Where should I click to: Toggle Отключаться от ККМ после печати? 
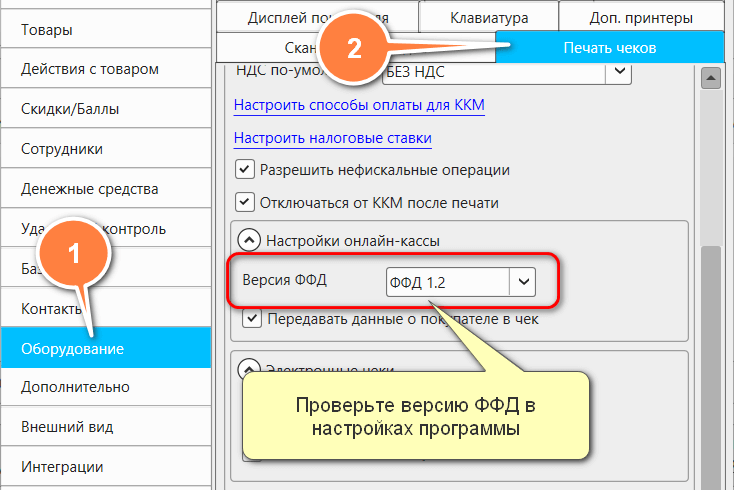[244, 202]
